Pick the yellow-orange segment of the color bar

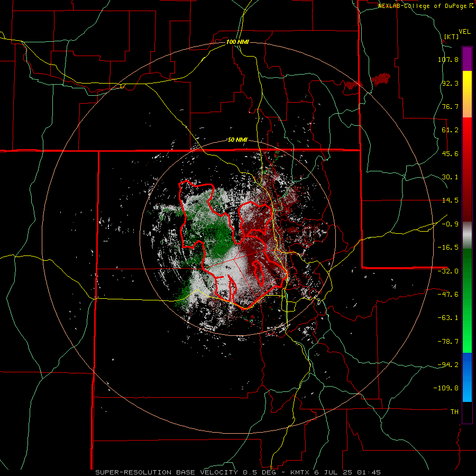tap(467, 94)
